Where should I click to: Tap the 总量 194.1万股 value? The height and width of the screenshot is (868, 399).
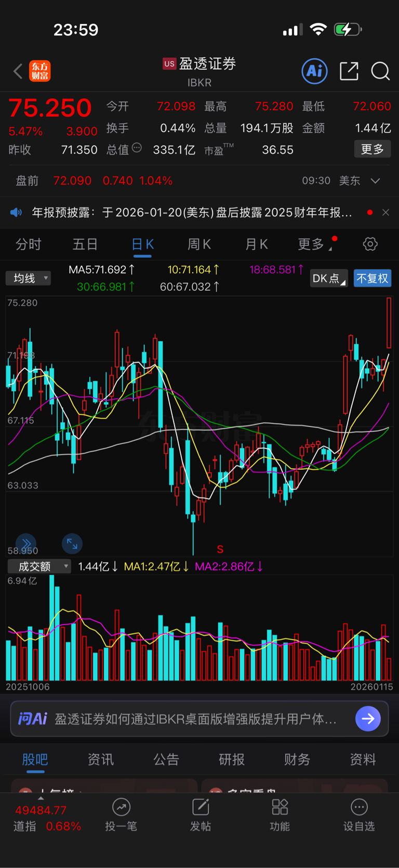(x=267, y=128)
